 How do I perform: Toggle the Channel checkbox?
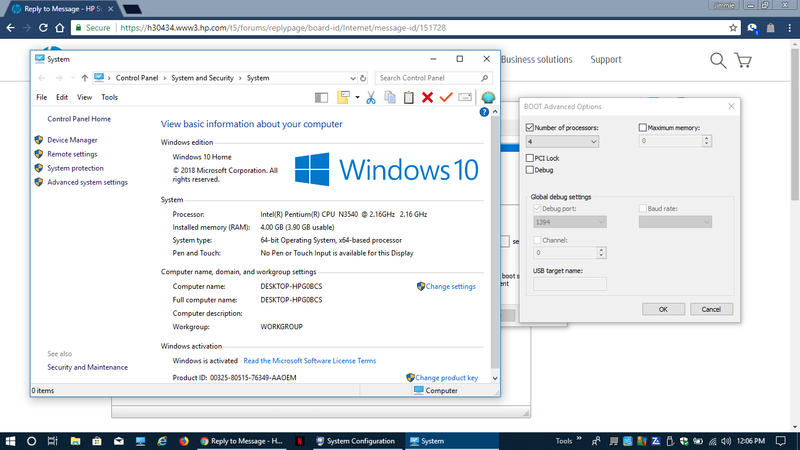coord(537,240)
